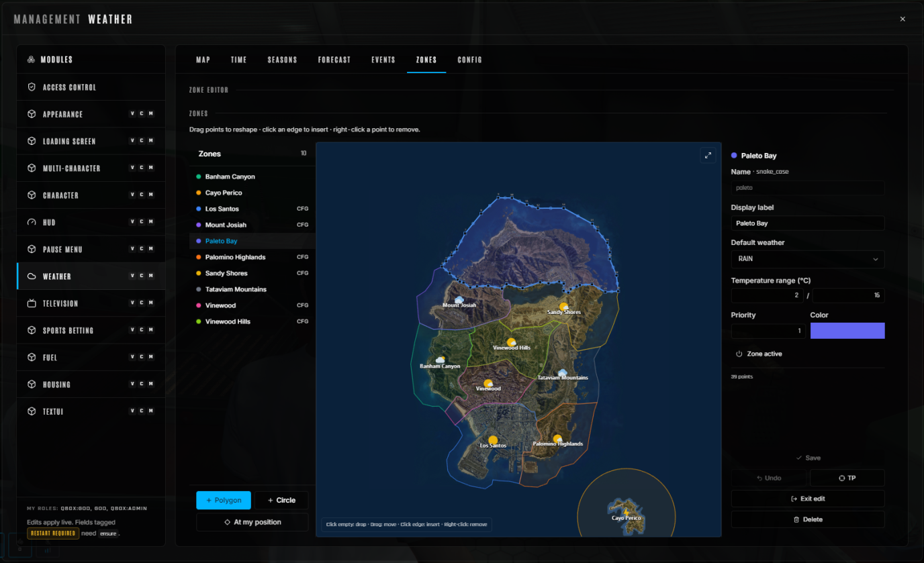Add a new Polygon zone
924x563 pixels.
224,500
